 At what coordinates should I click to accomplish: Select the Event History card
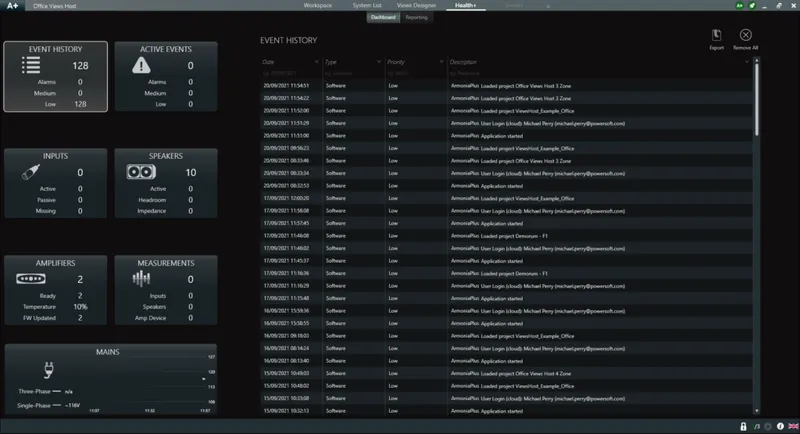(x=56, y=76)
